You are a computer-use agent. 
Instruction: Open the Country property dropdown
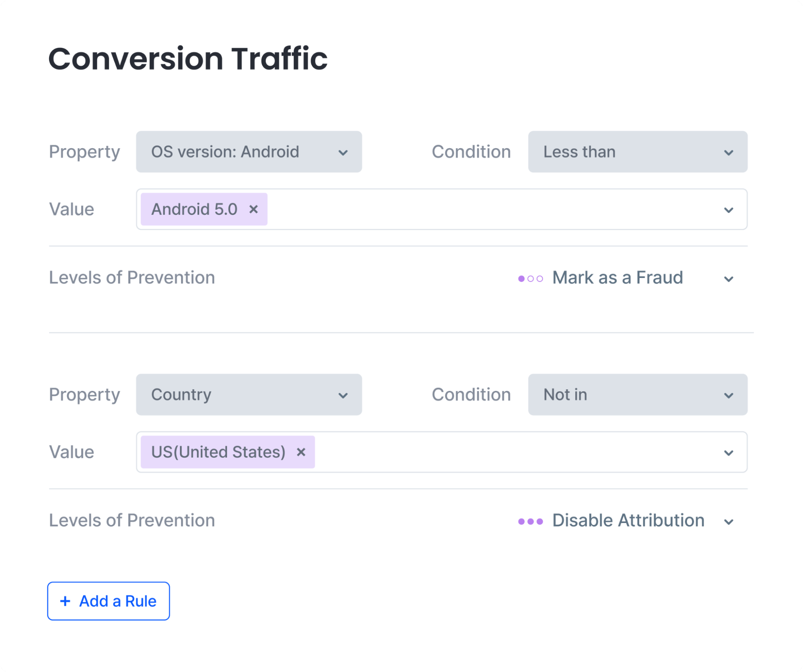249,394
